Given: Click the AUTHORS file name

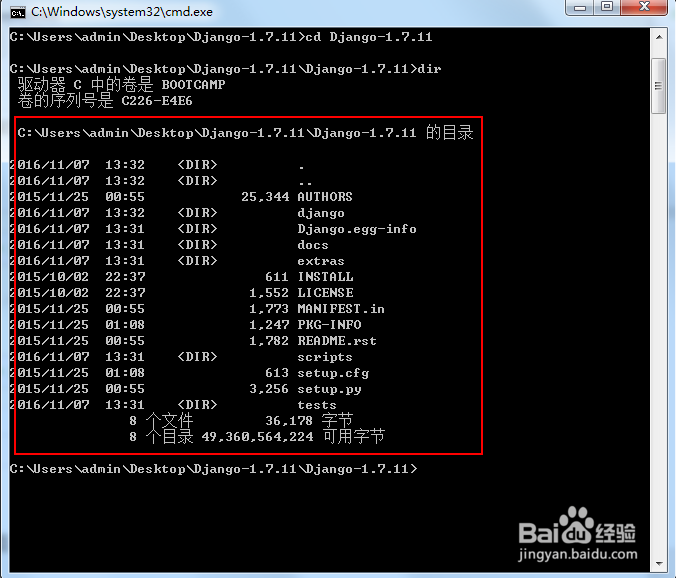Looking at the screenshot, I should (x=325, y=197).
